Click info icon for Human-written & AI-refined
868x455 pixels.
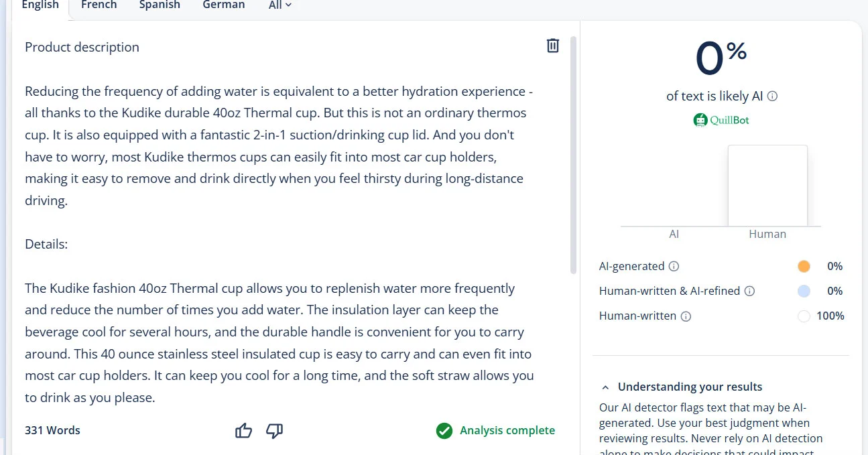[750, 291]
